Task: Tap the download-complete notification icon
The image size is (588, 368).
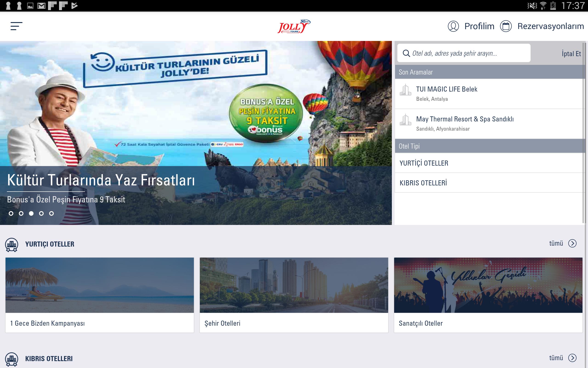Action: [75, 6]
